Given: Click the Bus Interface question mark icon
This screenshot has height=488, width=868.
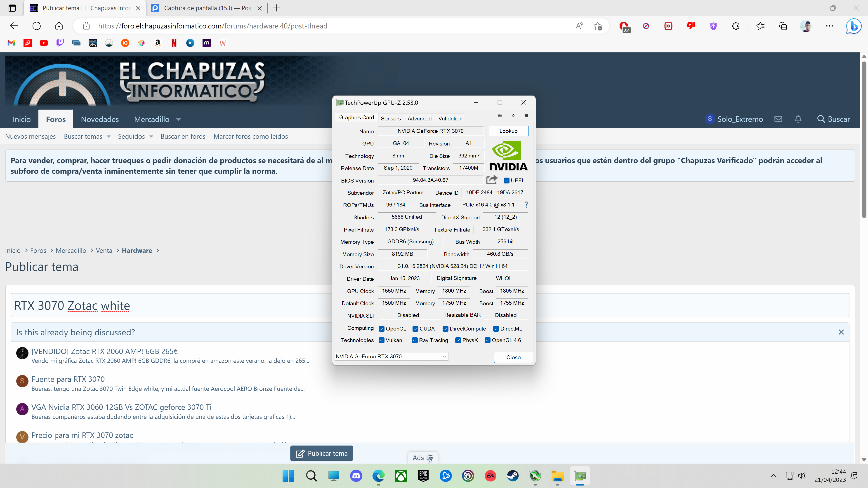Looking at the screenshot, I should (526, 205).
